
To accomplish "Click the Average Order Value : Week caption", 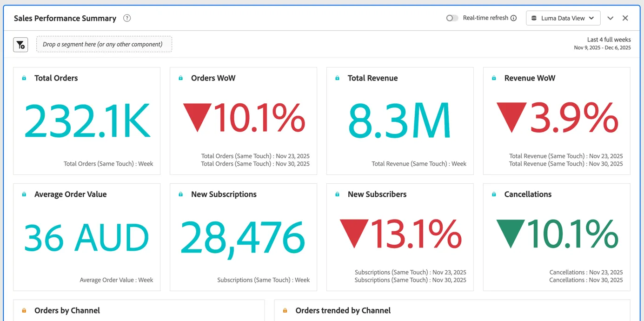I will click(117, 280).
